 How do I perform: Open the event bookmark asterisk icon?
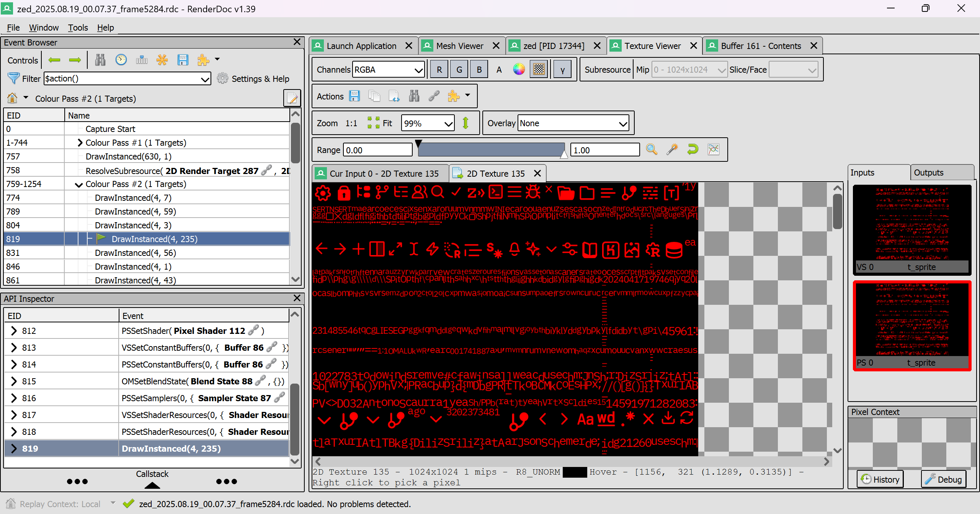(x=162, y=60)
